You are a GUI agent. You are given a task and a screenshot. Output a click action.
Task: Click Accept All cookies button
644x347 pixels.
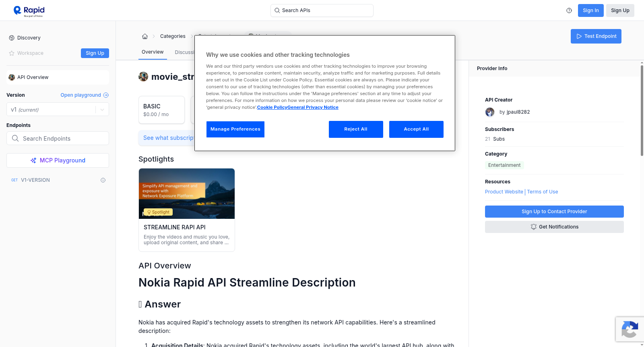pyautogui.click(x=416, y=129)
